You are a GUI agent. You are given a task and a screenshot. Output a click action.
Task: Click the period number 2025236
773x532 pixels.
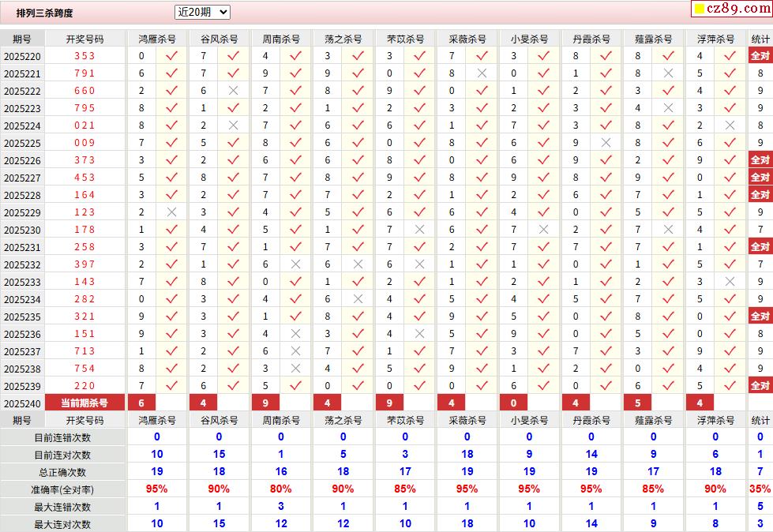(x=22, y=334)
